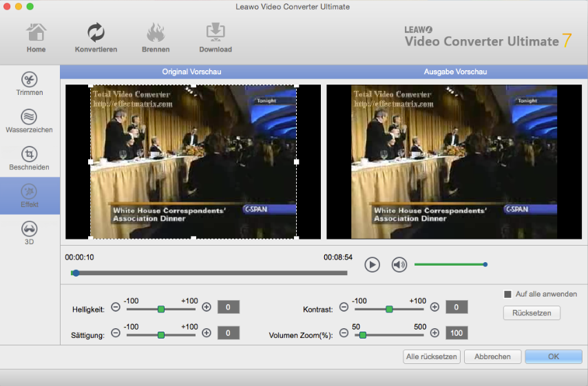
Task: Mute audio with the speaker button
Action: point(399,264)
